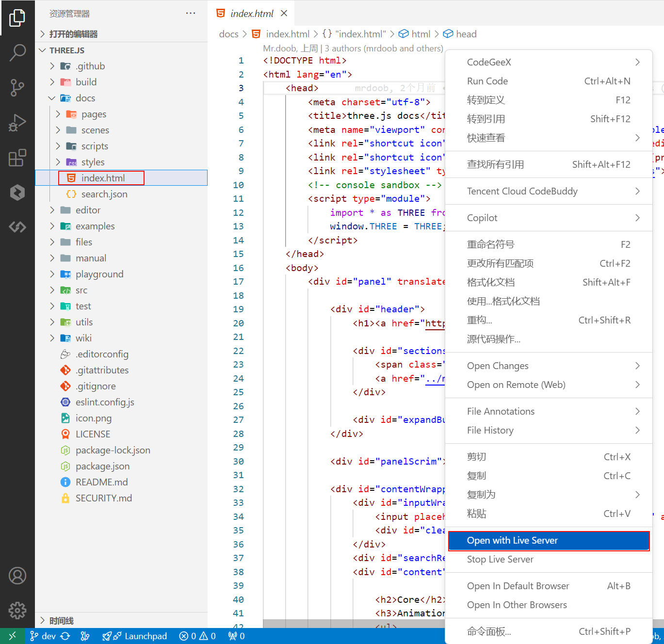Click the explorer more actions ellipsis

point(191,13)
